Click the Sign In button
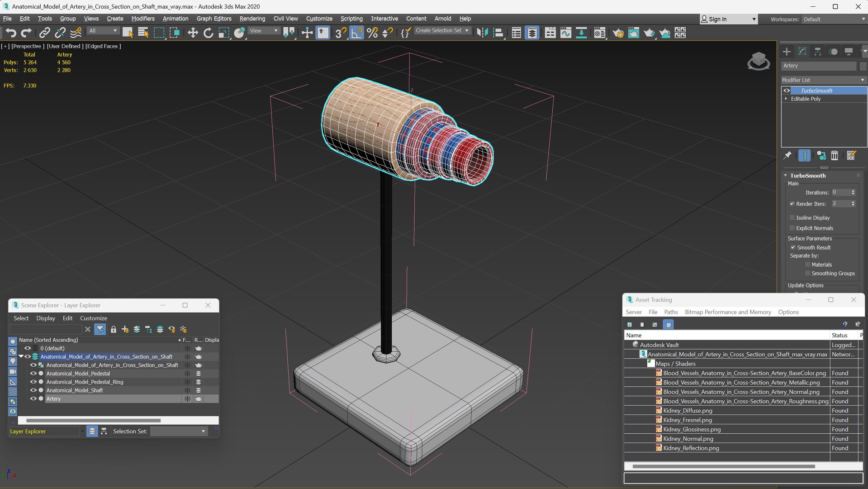The height and width of the screenshot is (489, 868). click(717, 19)
